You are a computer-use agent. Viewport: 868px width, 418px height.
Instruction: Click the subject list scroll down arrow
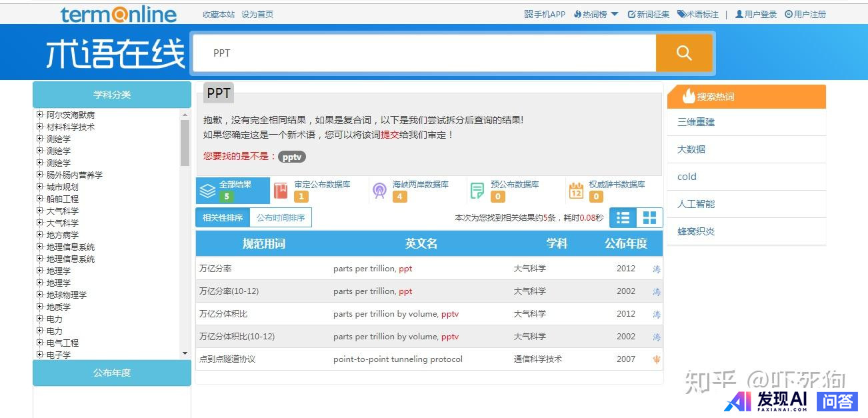[x=185, y=353]
